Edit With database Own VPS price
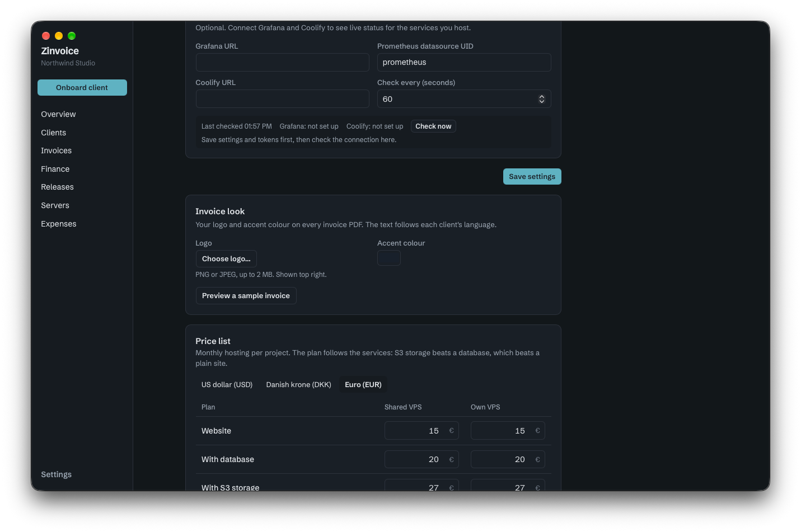Image resolution: width=801 pixels, height=532 pixels. click(x=508, y=459)
